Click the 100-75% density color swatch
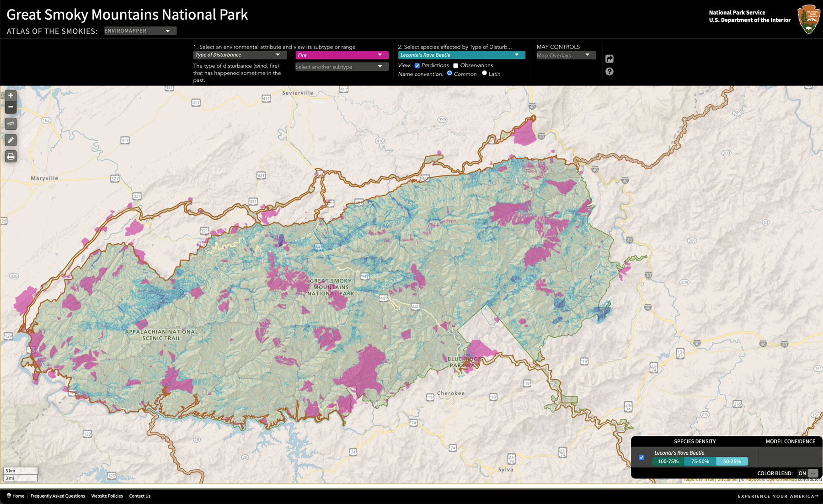823x504 pixels. [668, 462]
